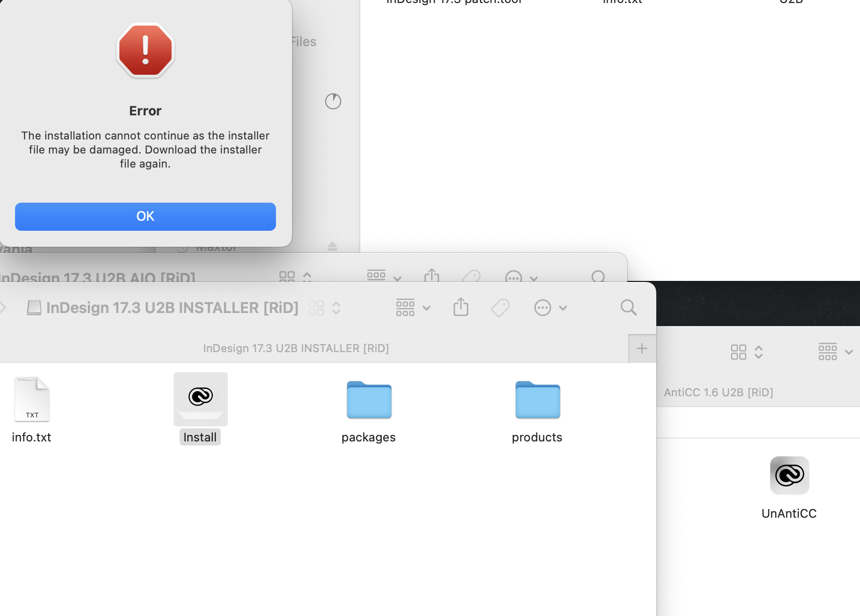Launch UnAntiCC app in AntiCC window
The image size is (860, 616).
(x=790, y=475)
